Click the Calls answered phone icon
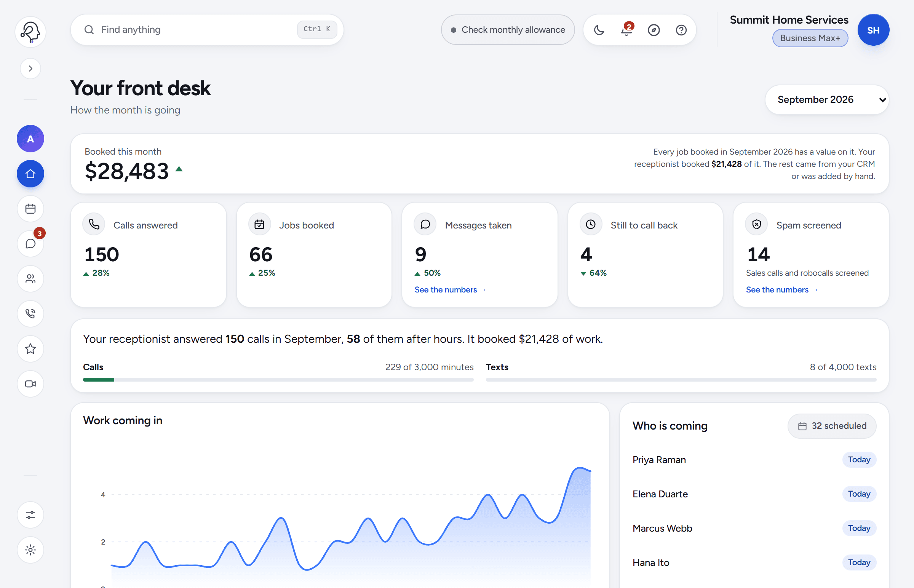Image resolution: width=914 pixels, height=588 pixels. tap(94, 225)
